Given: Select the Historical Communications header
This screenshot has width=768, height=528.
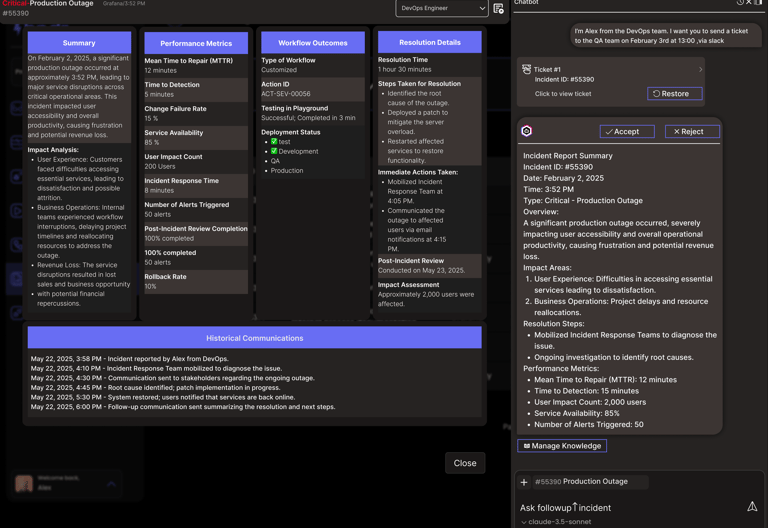Looking at the screenshot, I should click(255, 338).
